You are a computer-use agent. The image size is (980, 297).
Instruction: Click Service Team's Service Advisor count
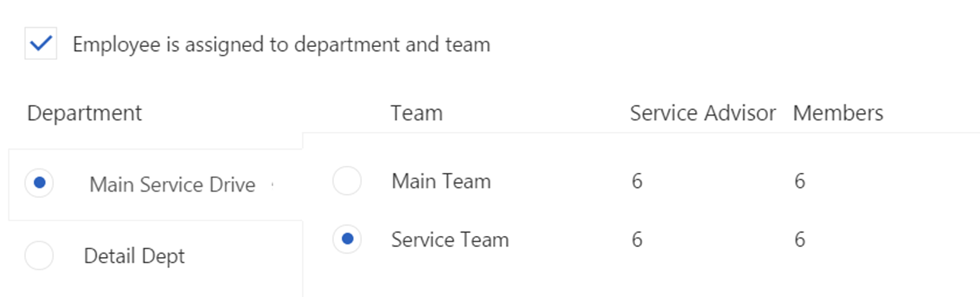coord(637,240)
